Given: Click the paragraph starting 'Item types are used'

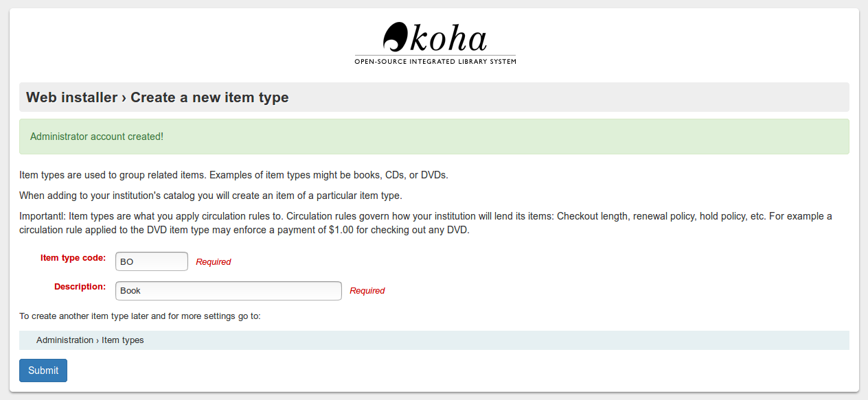Looking at the screenshot, I should 233,175.
